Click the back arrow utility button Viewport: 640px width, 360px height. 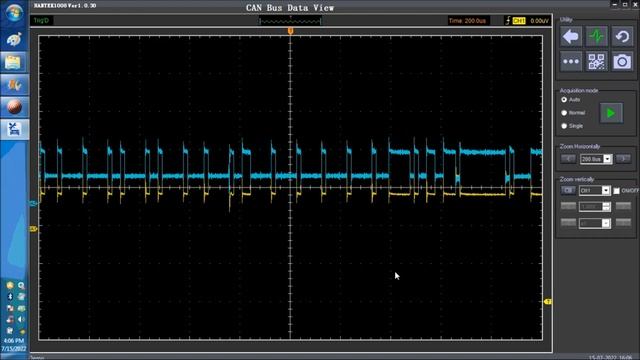point(571,36)
